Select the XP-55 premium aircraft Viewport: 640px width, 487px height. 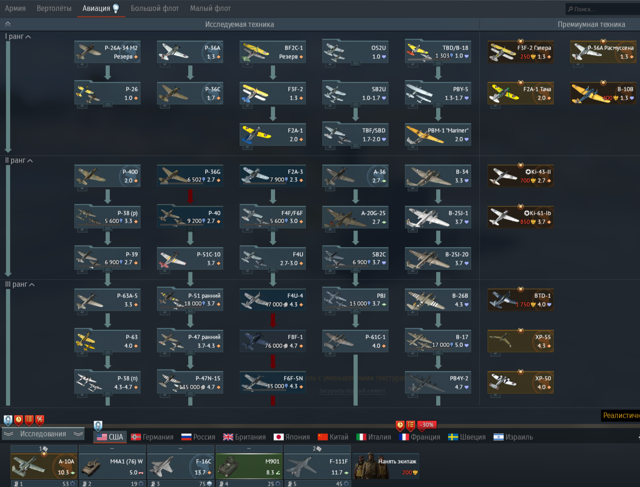520,341
